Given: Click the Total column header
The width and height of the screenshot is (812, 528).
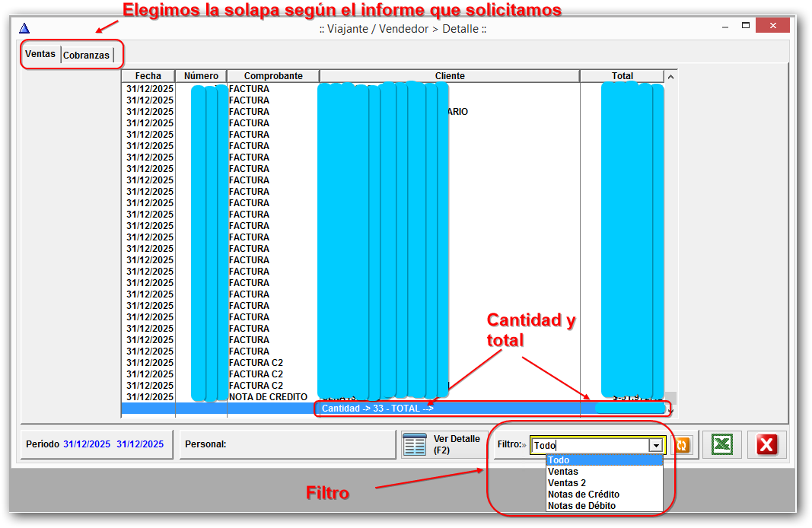Looking at the screenshot, I should (x=622, y=76).
